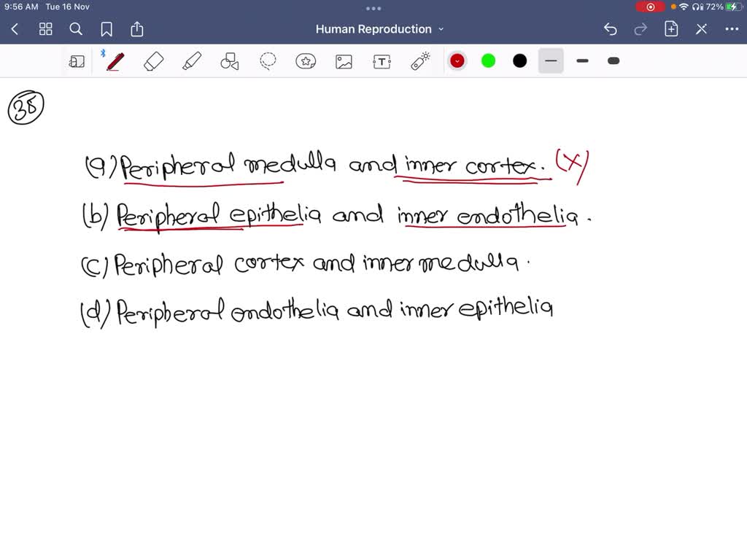Screen dimensions: 747x560
Task: Select the text box tool
Action: 382,61
